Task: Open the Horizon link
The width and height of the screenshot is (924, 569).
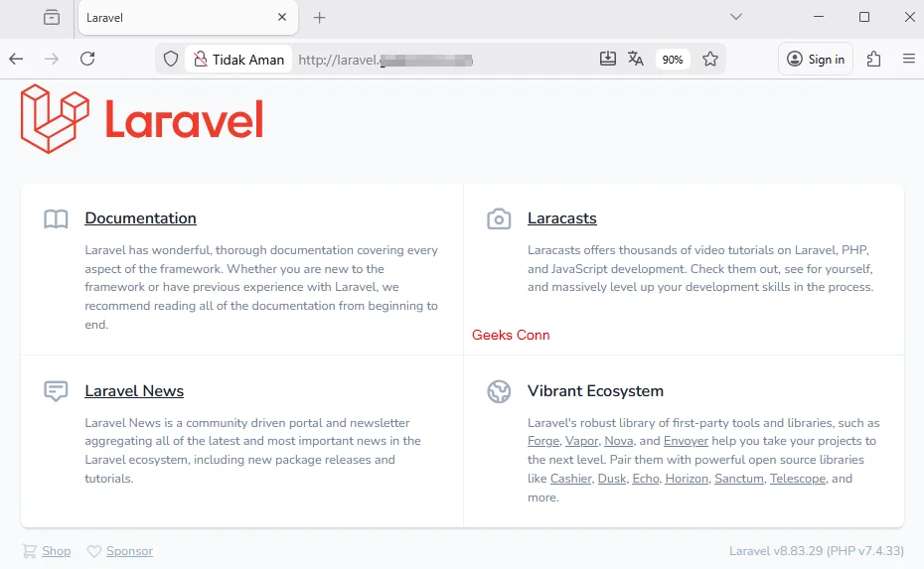Action: point(687,479)
